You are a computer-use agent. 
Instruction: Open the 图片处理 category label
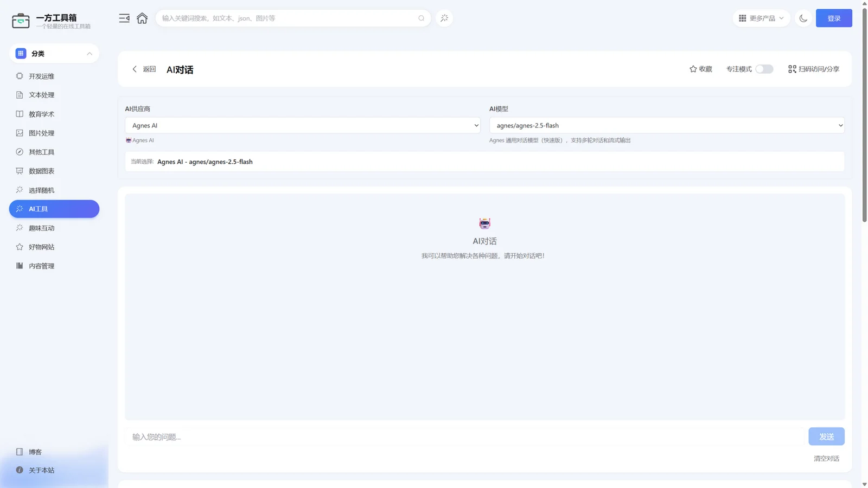pos(41,133)
